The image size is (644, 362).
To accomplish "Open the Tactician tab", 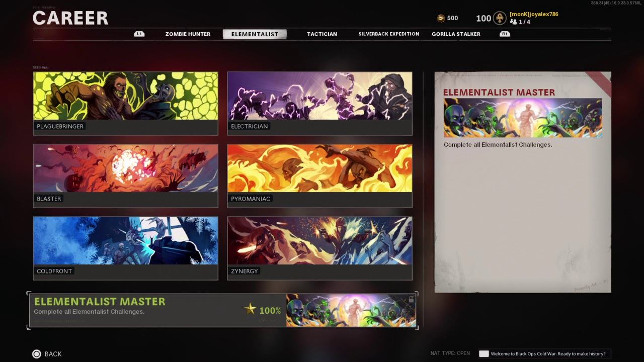I will pos(322,34).
